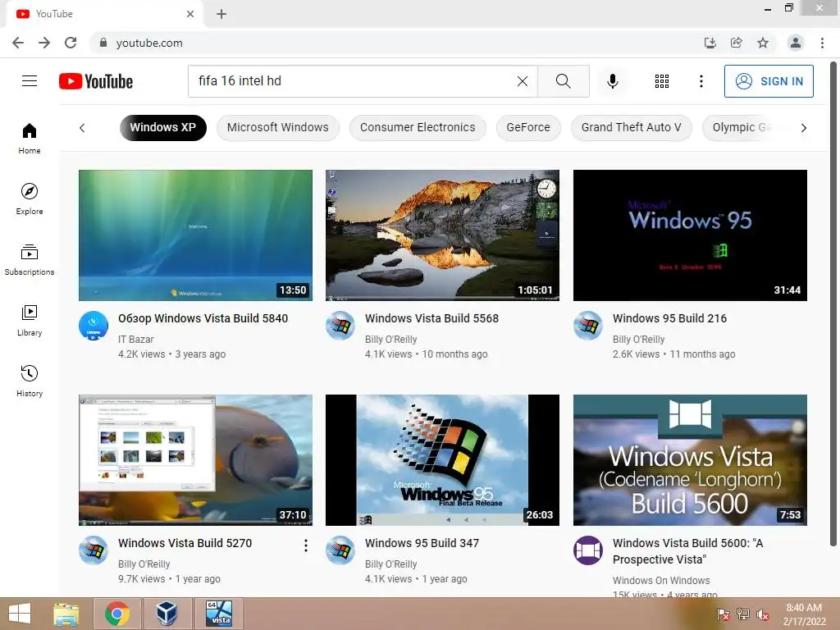The image size is (840, 630).
Task: Open the Windows Start button
Action: [20, 614]
